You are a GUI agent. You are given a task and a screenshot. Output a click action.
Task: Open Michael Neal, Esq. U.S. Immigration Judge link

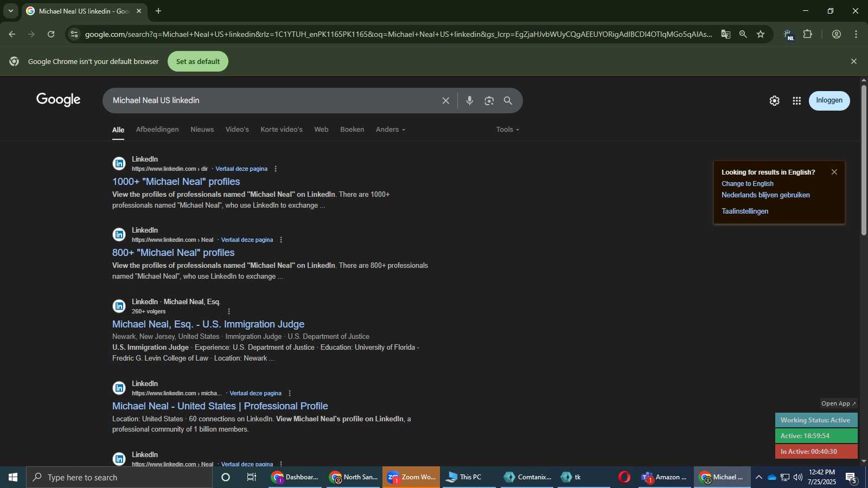[208, 324]
